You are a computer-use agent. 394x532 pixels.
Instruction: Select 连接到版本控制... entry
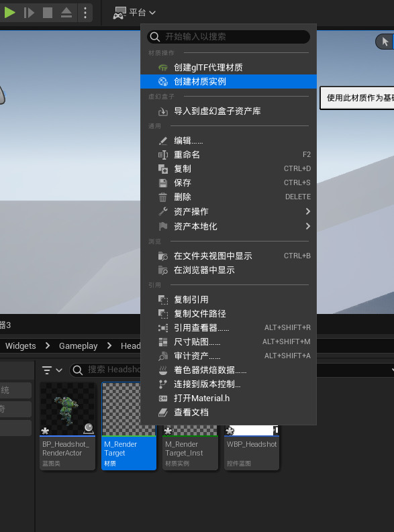click(228, 384)
